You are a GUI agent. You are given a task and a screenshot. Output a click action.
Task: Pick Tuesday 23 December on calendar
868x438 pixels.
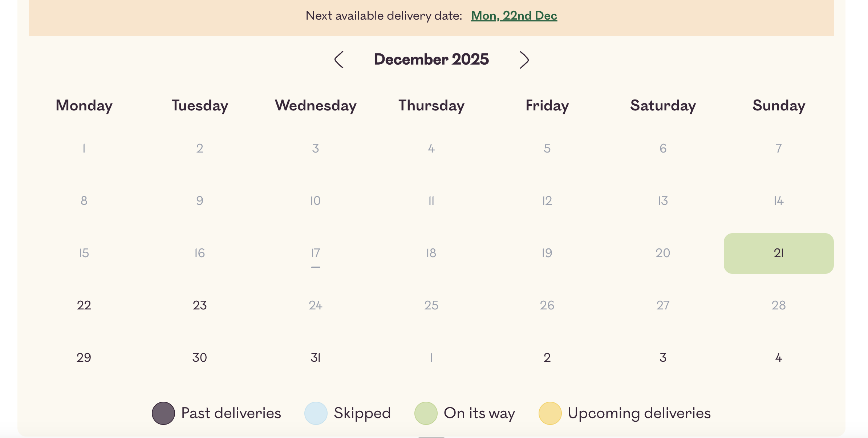click(x=200, y=305)
